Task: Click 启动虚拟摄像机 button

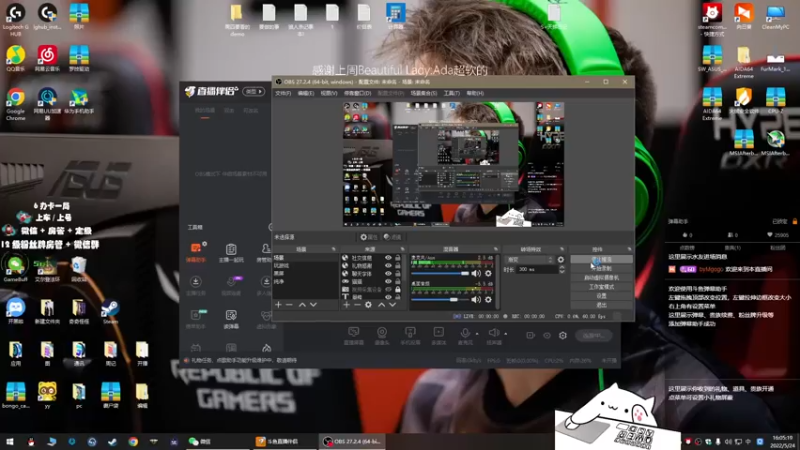Action: pos(602,278)
